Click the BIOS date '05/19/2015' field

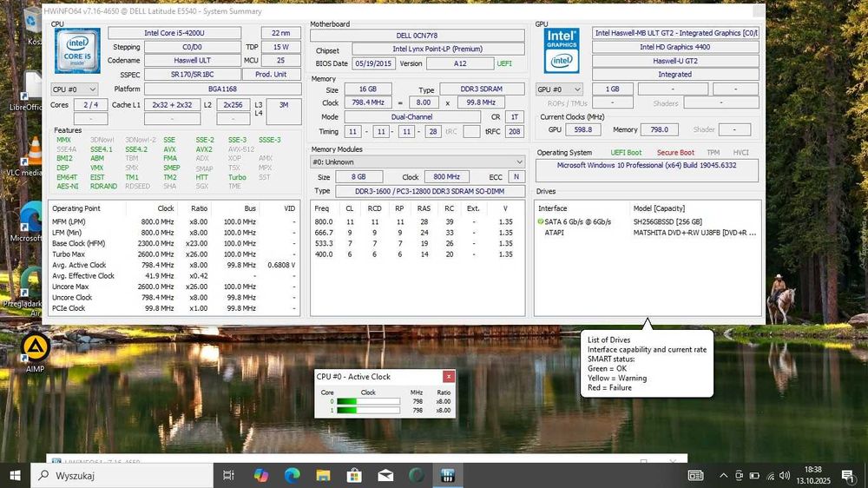coord(372,63)
